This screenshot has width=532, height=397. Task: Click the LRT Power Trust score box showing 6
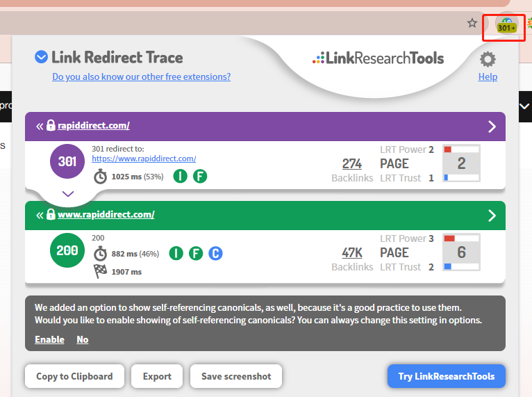tap(461, 252)
